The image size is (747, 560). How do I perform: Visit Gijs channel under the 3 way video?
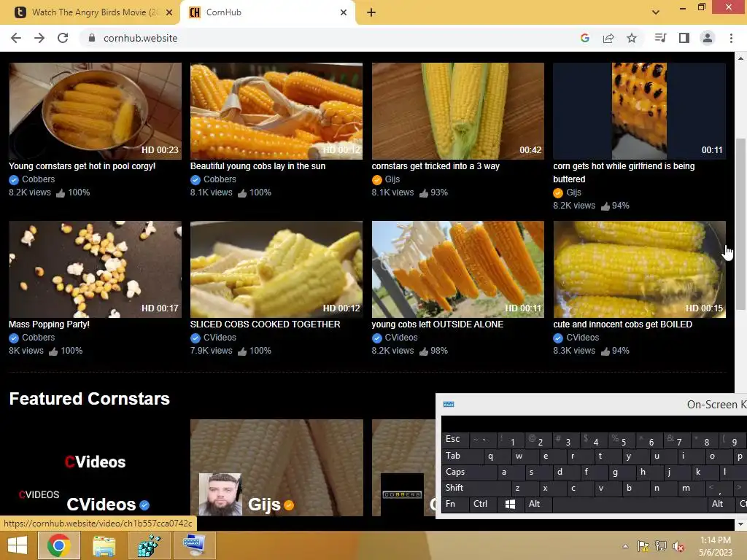[x=392, y=179]
